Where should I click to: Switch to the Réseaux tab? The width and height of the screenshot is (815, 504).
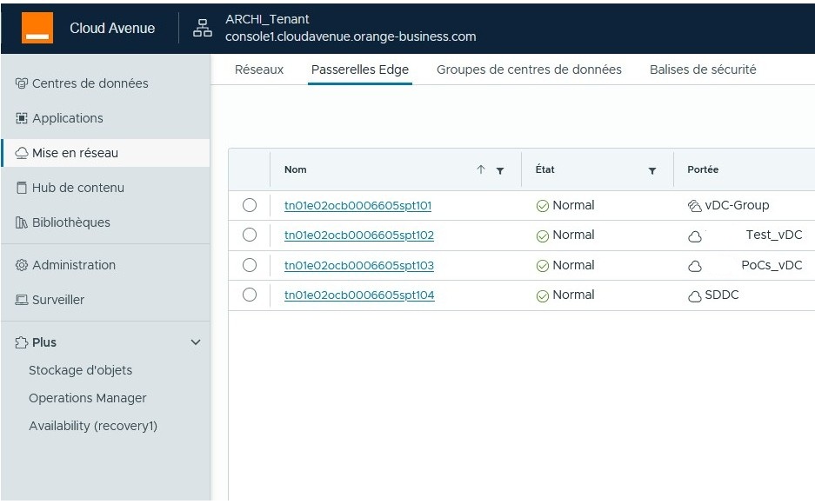259,70
